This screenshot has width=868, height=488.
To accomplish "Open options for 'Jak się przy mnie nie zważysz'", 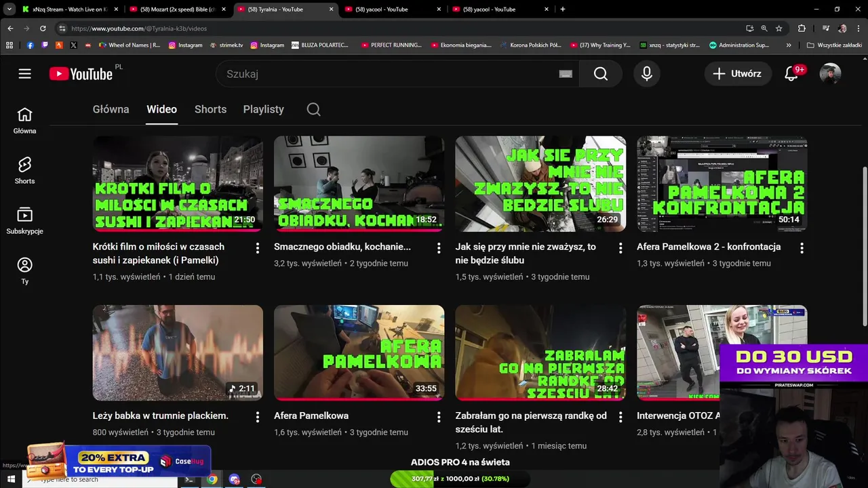I will pyautogui.click(x=620, y=248).
